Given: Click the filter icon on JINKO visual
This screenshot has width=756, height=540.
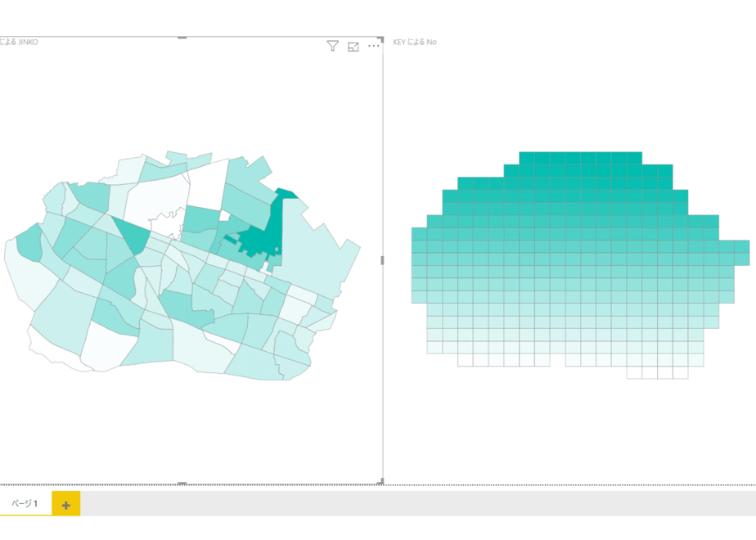Looking at the screenshot, I should [332, 46].
